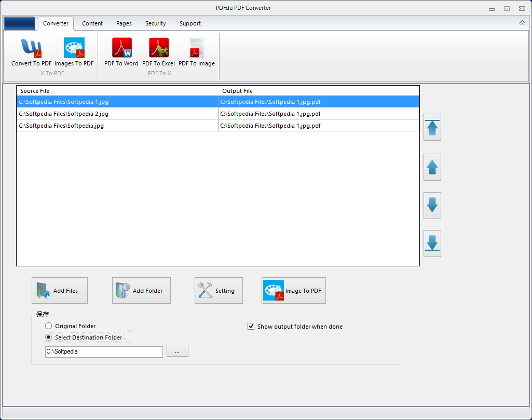Open the Setting button
The image size is (532, 420).
click(219, 290)
